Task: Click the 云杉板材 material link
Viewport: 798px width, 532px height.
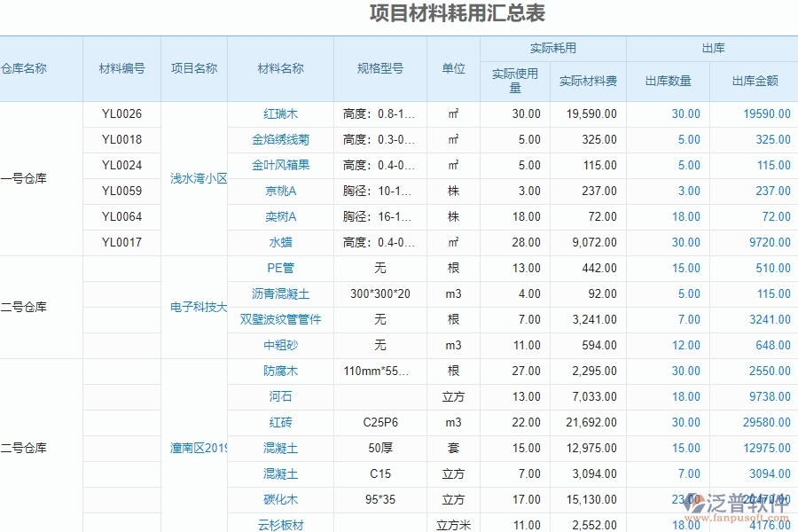Action: pyautogui.click(x=280, y=525)
